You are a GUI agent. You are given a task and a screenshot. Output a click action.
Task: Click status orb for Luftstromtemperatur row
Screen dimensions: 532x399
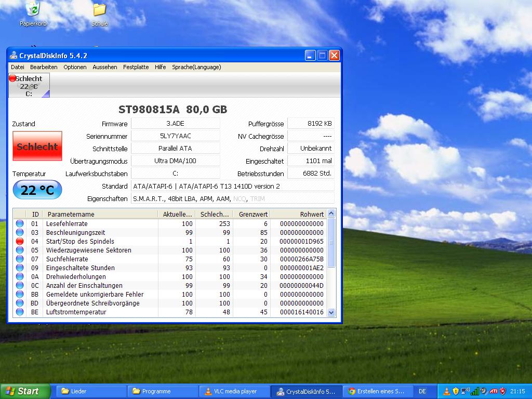click(20, 312)
